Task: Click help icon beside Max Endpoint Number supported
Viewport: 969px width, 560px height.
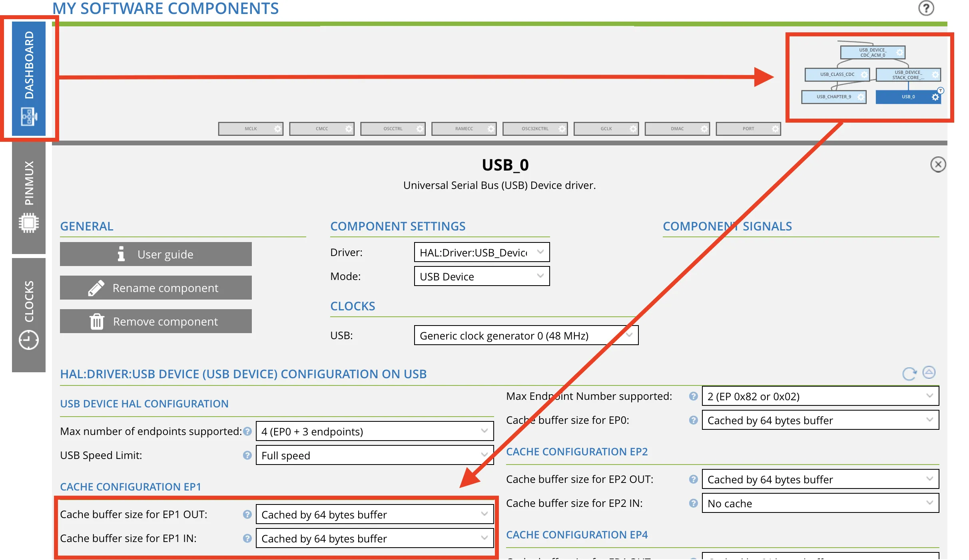Action: pyautogui.click(x=693, y=396)
